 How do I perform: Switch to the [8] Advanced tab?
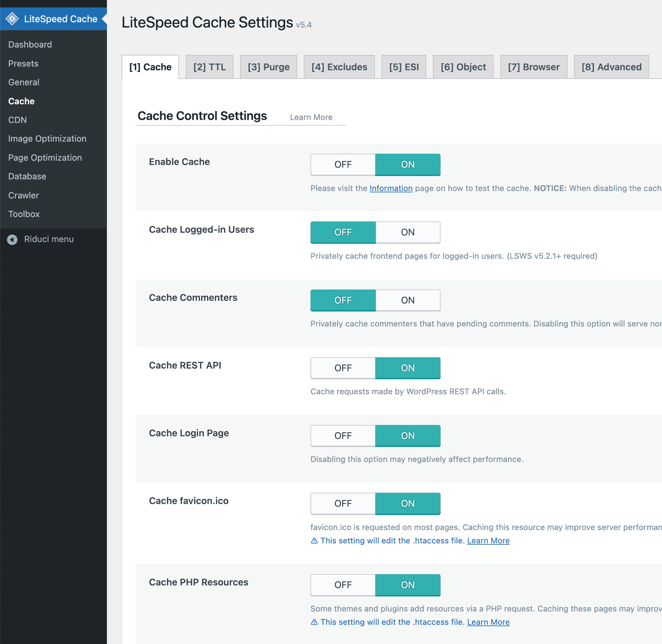point(611,67)
